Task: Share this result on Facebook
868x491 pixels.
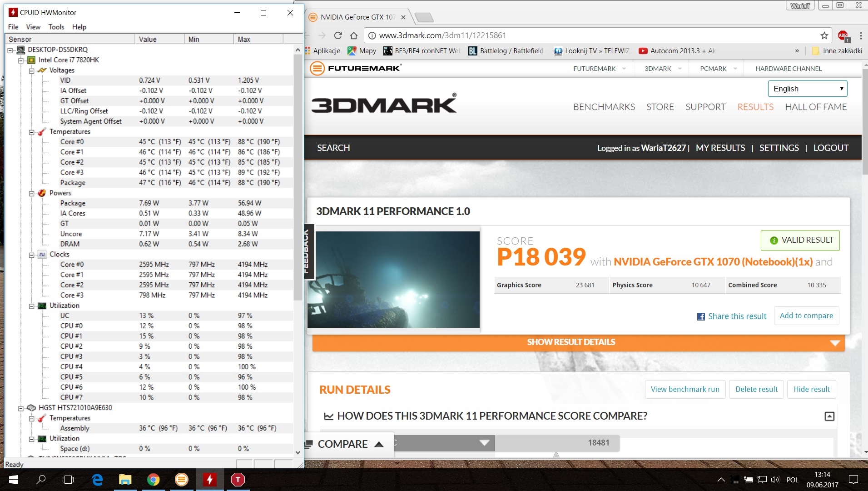Action: [x=732, y=316]
